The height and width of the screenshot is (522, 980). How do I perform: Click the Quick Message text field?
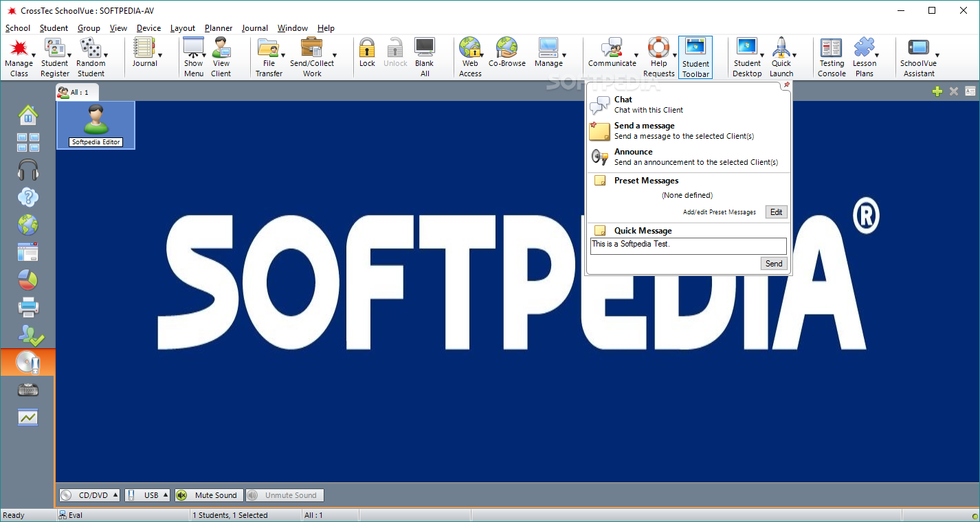point(688,245)
